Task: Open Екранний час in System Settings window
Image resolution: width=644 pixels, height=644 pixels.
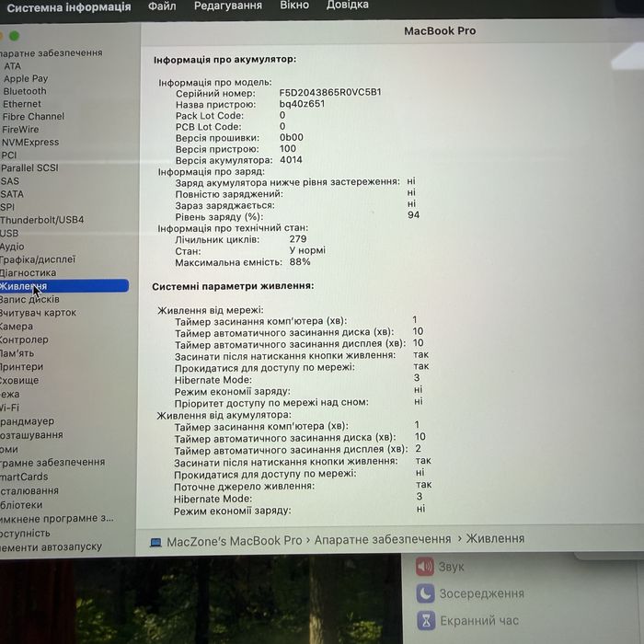Action: 479,621
